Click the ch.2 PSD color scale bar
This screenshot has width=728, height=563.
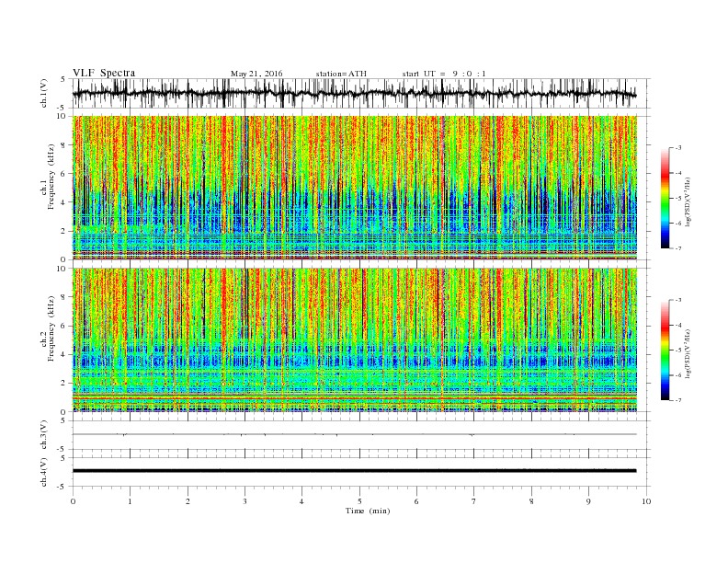click(x=665, y=350)
